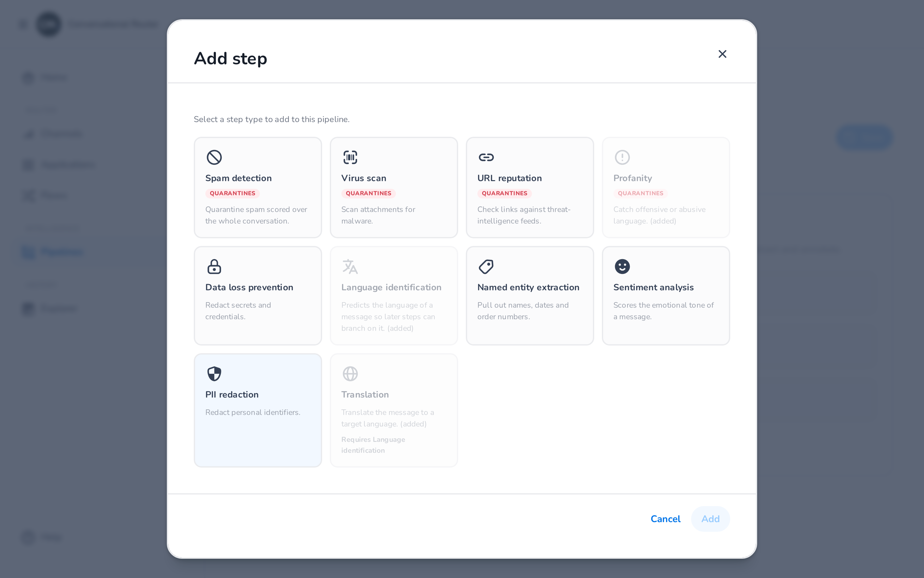
Task: Click 'Catch offensive or abusive language' description
Action: click(x=659, y=215)
